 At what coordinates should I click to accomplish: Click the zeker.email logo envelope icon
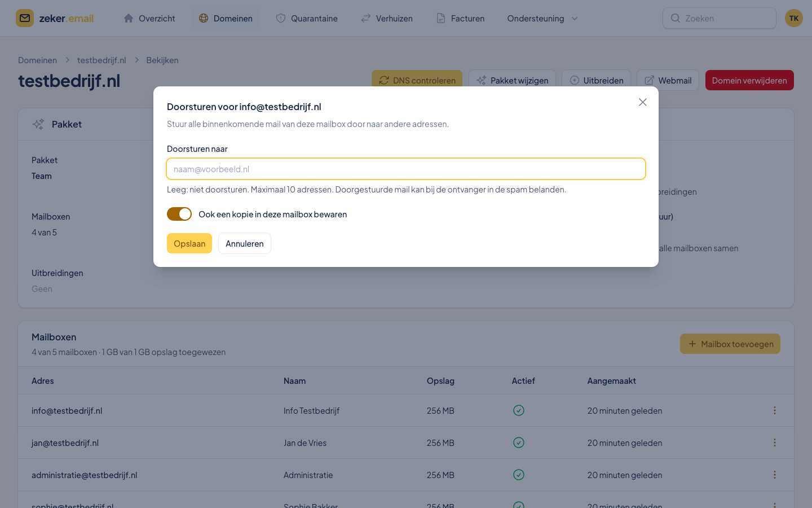(x=25, y=18)
